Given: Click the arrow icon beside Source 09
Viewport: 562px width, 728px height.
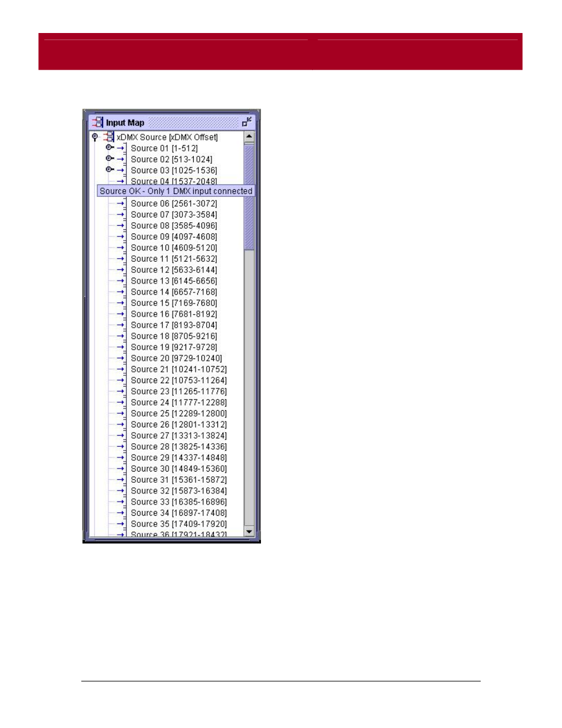Looking at the screenshot, I should coord(121,237).
